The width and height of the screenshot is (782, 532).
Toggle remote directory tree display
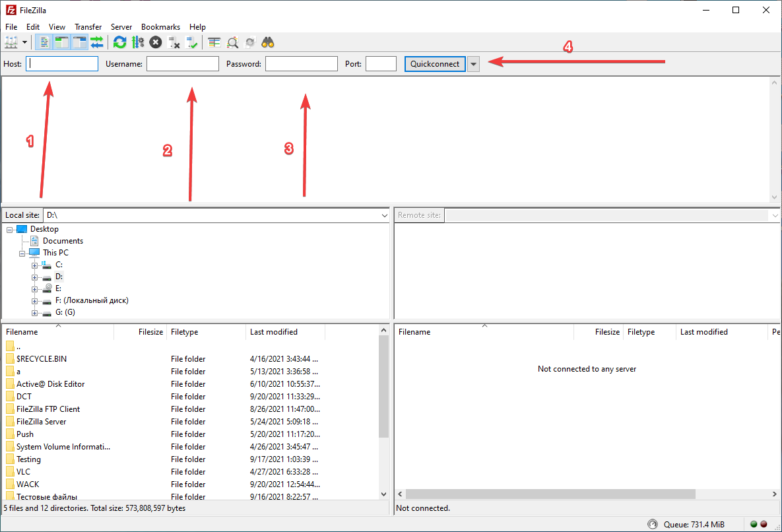point(79,43)
